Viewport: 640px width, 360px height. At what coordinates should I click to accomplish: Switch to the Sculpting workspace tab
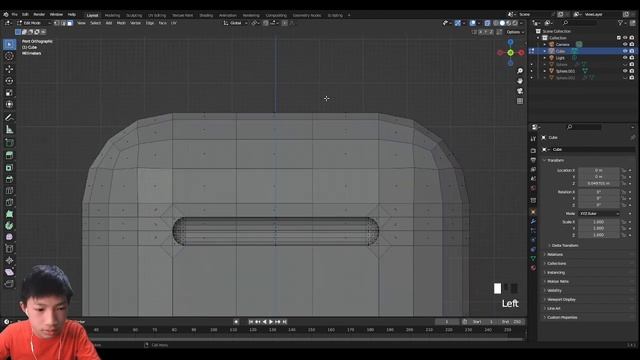(x=134, y=15)
